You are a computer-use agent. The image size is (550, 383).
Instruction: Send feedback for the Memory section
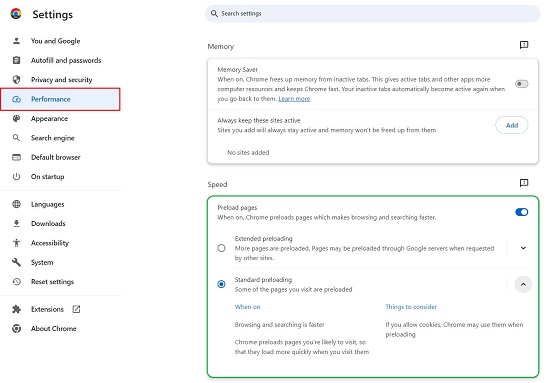[x=524, y=45]
